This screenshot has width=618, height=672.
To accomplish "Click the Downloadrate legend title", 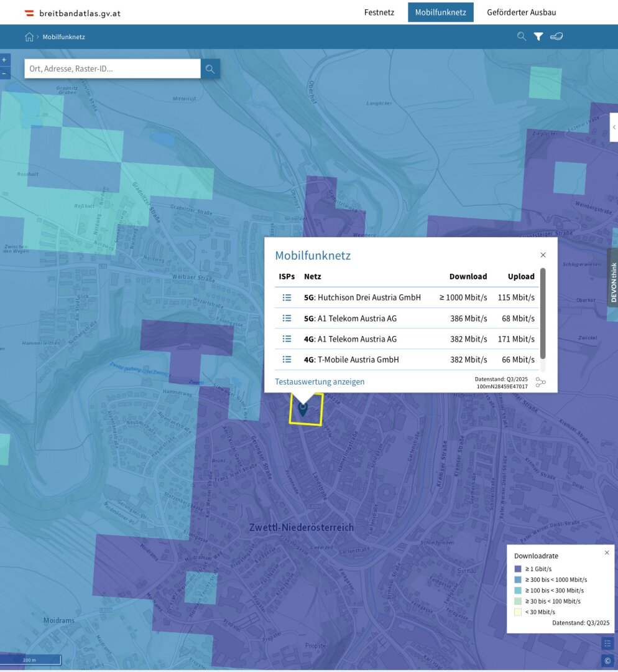I will click(536, 556).
